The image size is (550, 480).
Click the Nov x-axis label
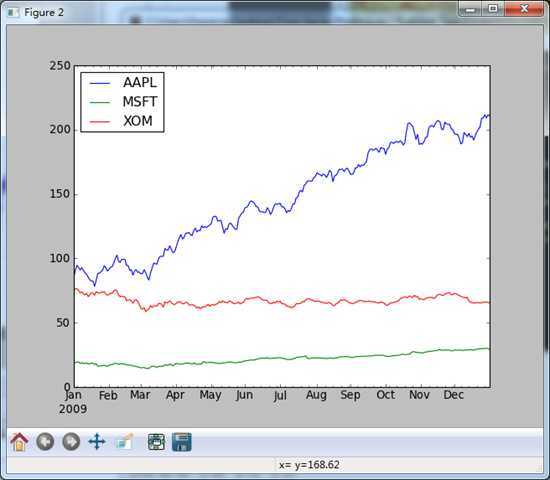[420, 395]
